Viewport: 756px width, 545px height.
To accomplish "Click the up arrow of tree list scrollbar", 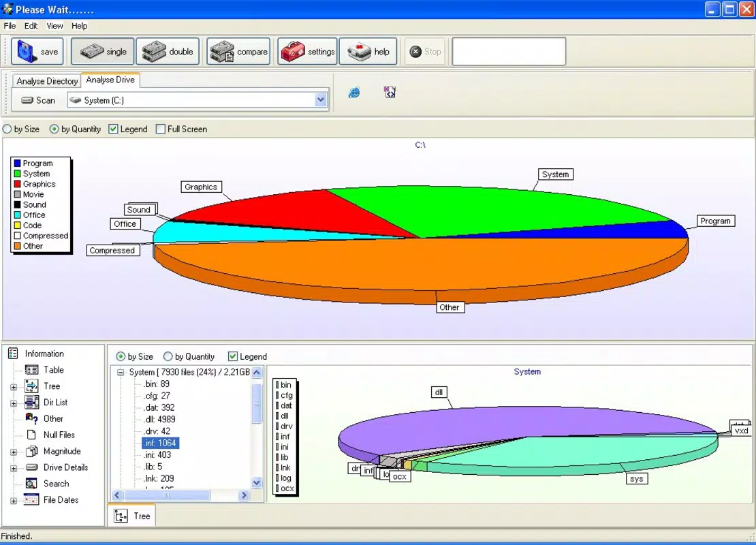I will pos(257,373).
